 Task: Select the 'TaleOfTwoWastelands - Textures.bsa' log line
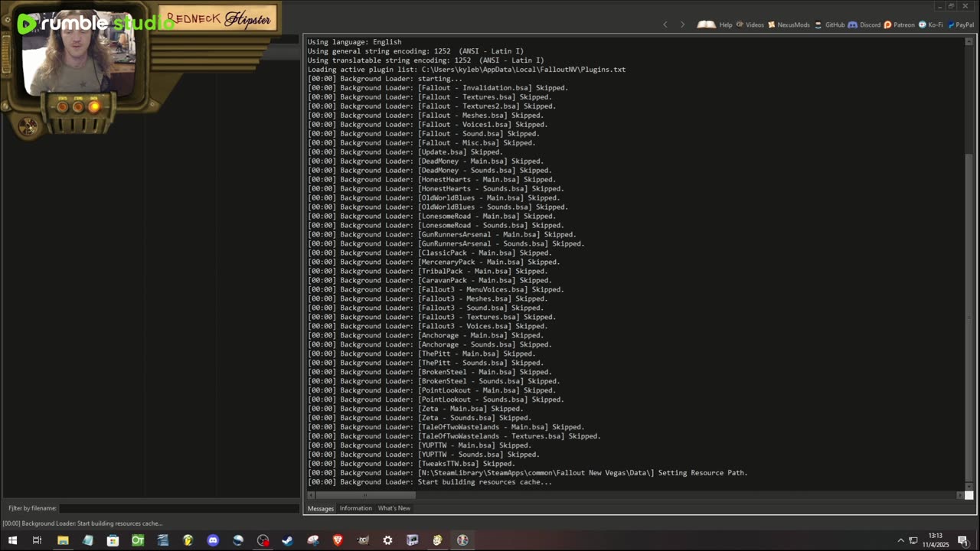click(454, 437)
